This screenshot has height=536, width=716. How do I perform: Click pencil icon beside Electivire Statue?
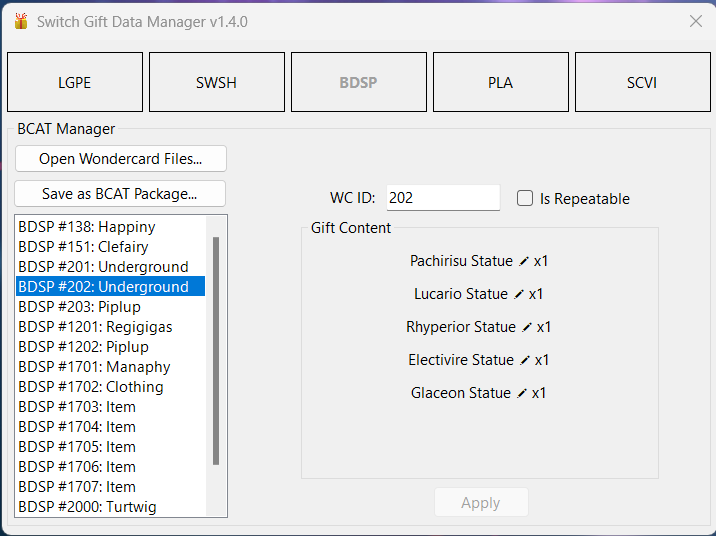click(525, 360)
